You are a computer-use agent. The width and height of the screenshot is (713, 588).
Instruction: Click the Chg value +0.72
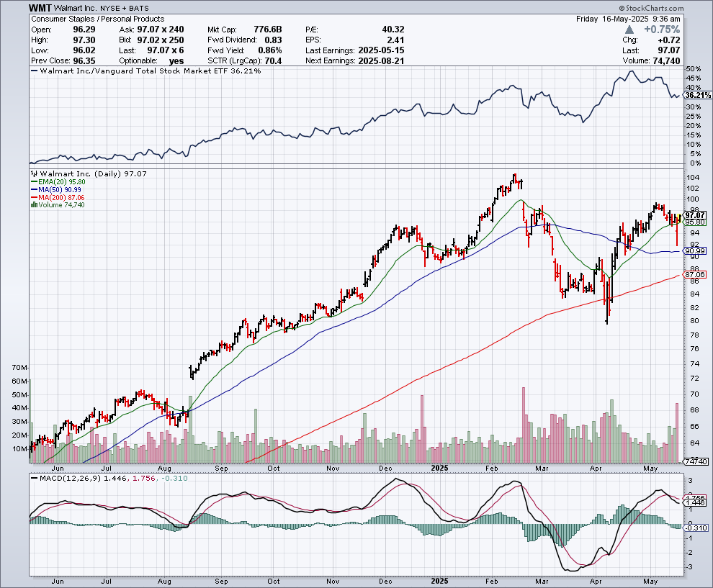tap(669, 40)
